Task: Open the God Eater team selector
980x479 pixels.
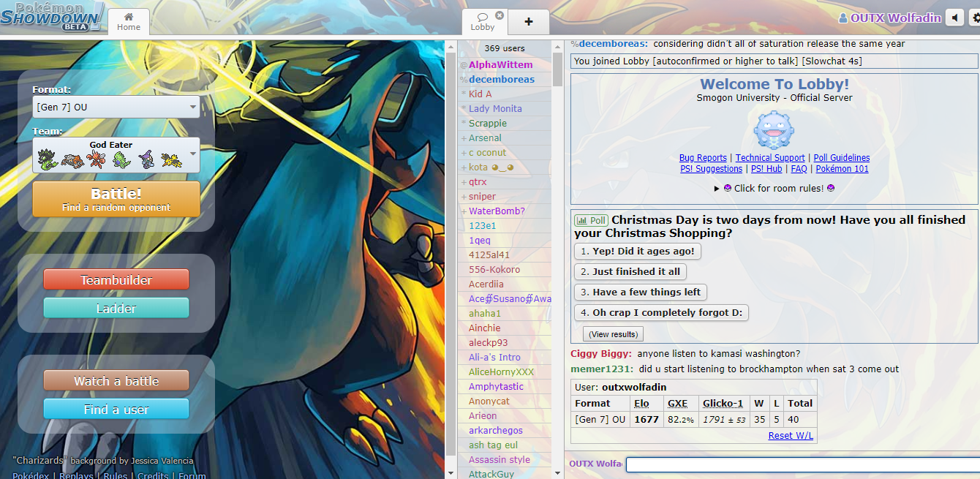Action: (x=116, y=155)
